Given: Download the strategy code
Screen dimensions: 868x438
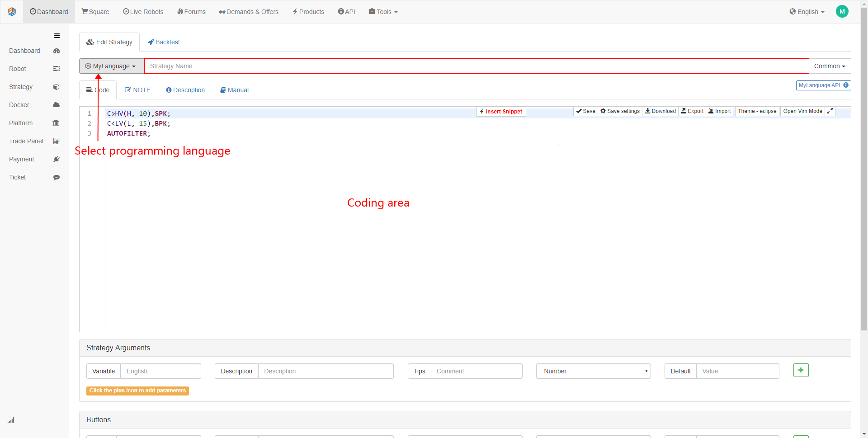Looking at the screenshot, I should coord(660,111).
